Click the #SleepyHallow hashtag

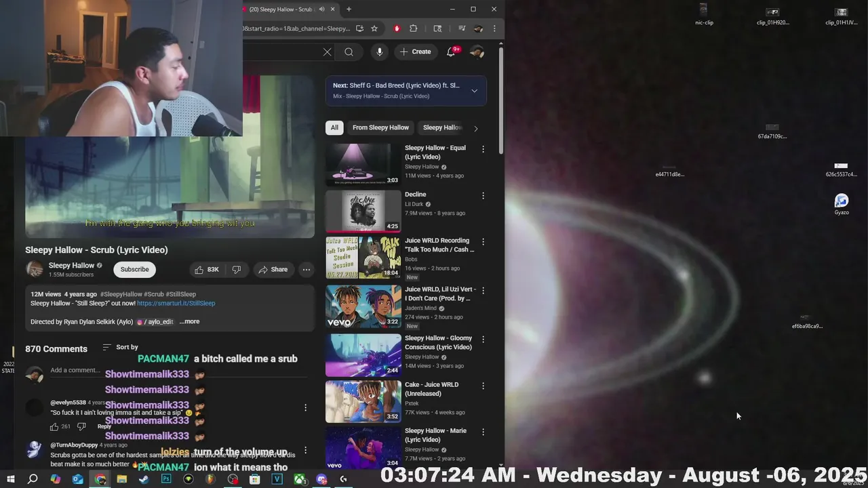[121, 294]
